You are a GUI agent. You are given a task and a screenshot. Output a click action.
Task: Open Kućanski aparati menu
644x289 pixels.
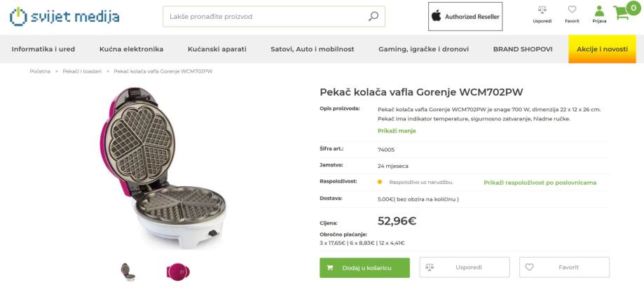click(x=217, y=49)
